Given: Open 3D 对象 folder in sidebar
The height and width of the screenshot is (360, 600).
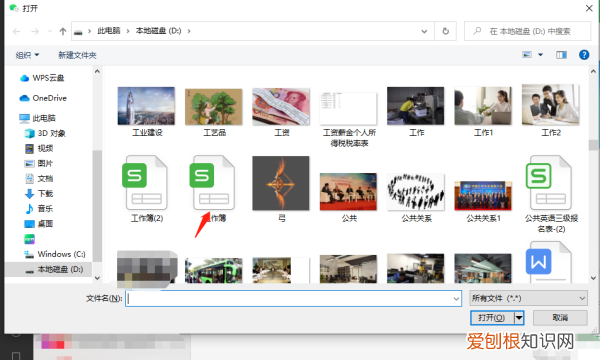Looking at the screenshot, I should coord(45,133).
